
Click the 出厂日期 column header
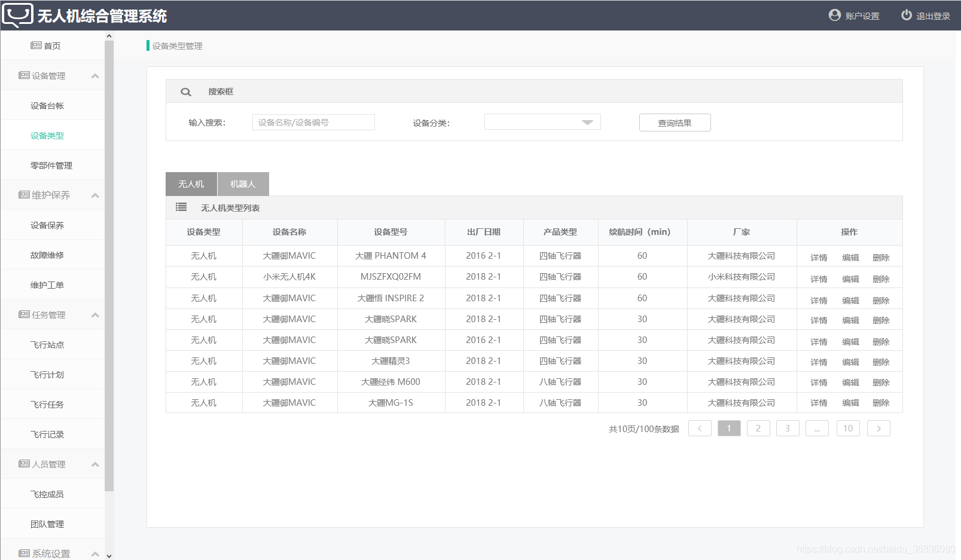click(484, 232)
